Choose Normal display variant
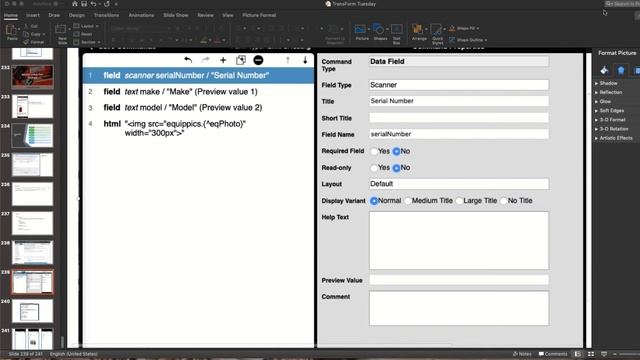Screen dimensions: 640x360 [374, 201]
